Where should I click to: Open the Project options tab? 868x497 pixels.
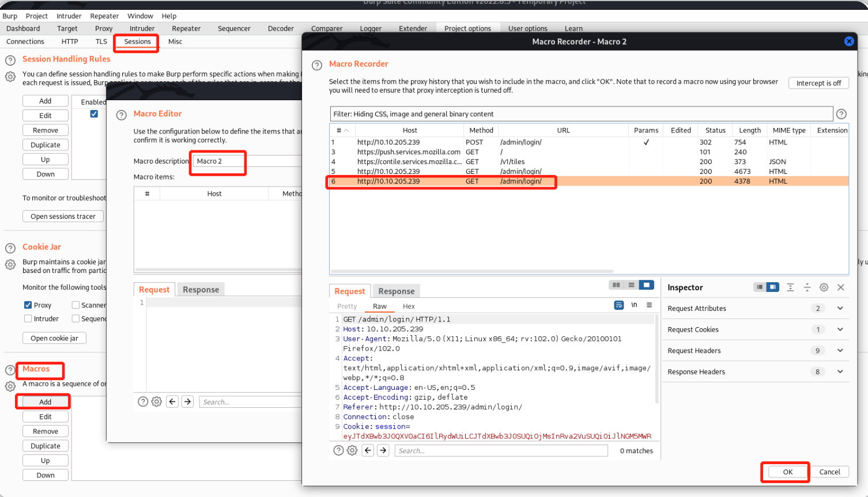(467, 28)
